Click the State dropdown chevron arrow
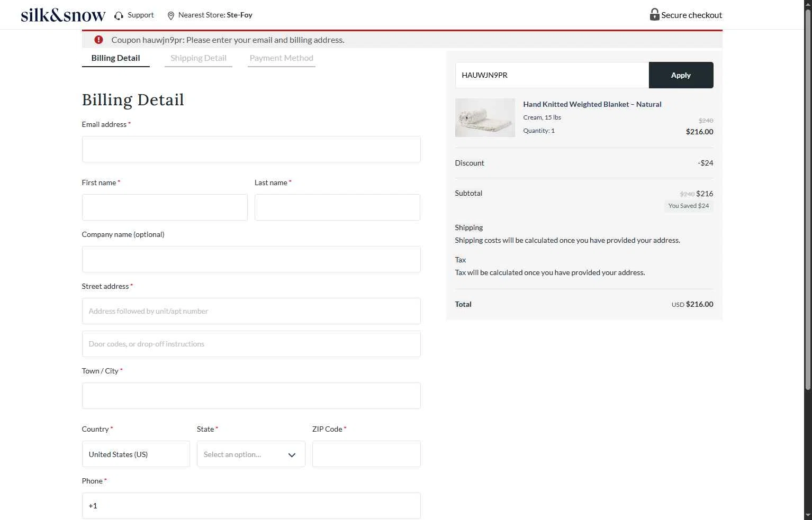This screenshot has height=520, width=812. tap(292, 455)
